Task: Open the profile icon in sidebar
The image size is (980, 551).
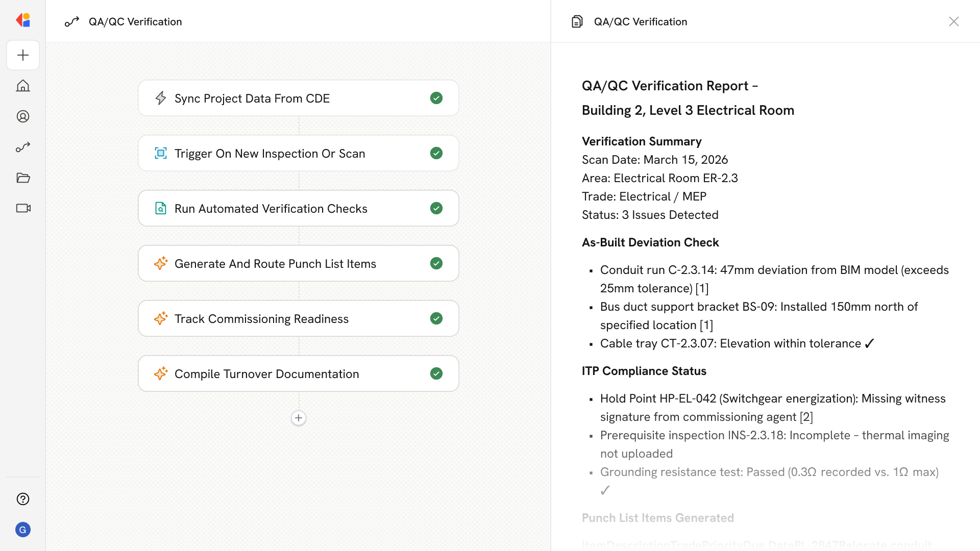Action: tap(23, 116)
